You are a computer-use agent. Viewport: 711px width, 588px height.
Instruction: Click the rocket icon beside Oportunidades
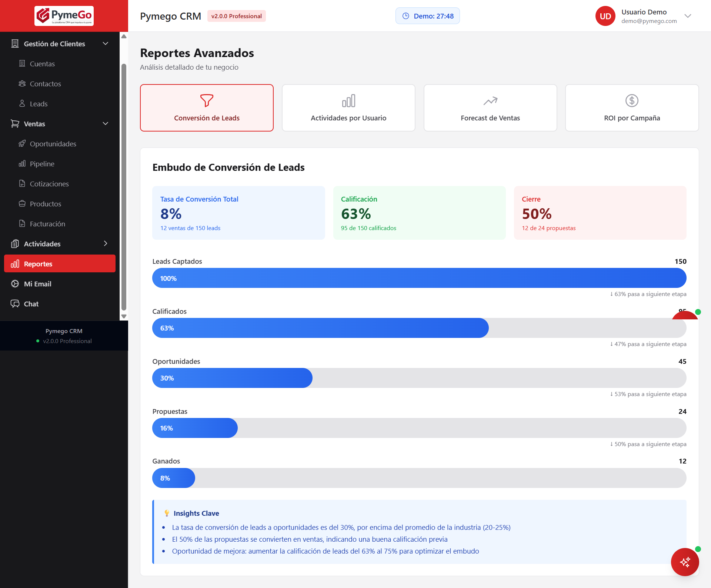pos(22,143)
